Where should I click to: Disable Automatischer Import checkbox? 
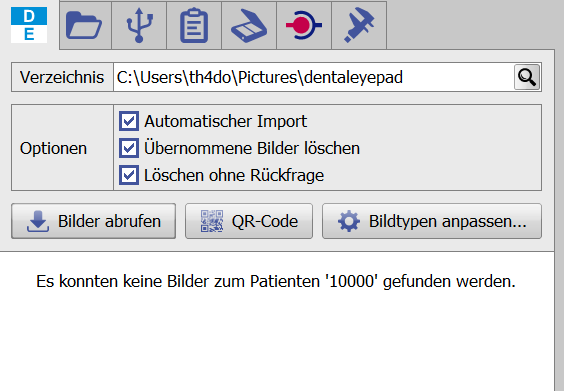click(129, 121)
